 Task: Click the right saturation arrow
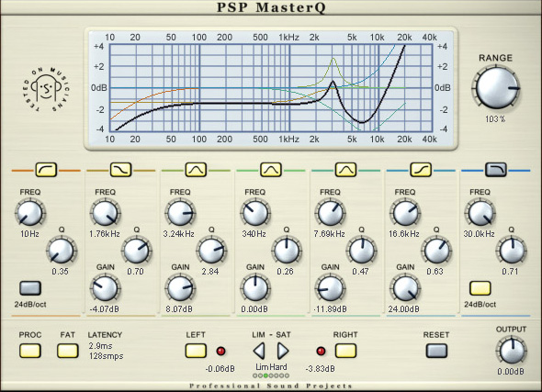tap(283, 351)
